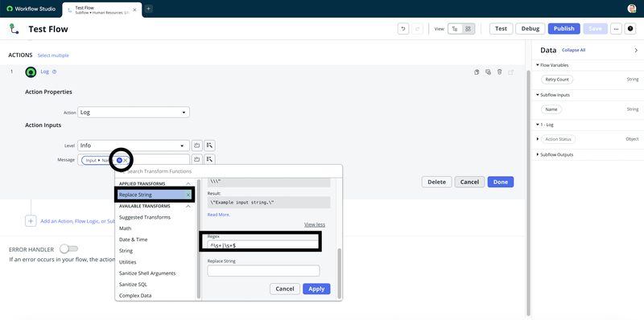Open the help question mark icon in header
644x320 pixels.
[x=630, y=29]
